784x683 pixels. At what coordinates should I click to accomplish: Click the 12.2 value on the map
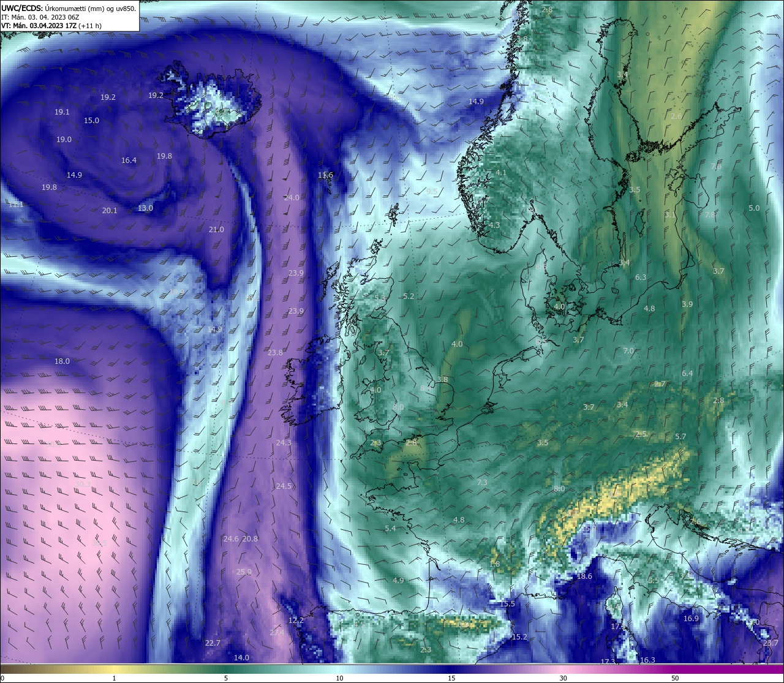pyautogui.click(x=296, y=621)
